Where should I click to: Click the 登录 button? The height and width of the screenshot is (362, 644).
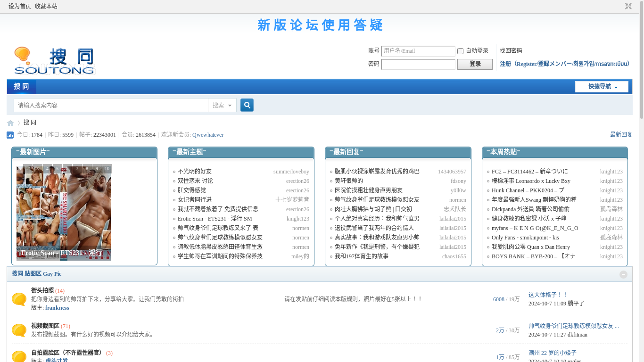point(475,64)
